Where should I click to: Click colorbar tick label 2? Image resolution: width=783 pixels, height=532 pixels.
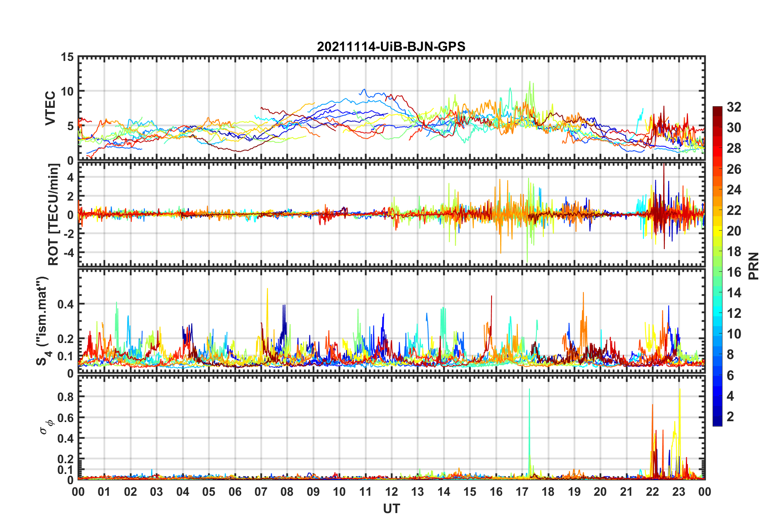730,417
